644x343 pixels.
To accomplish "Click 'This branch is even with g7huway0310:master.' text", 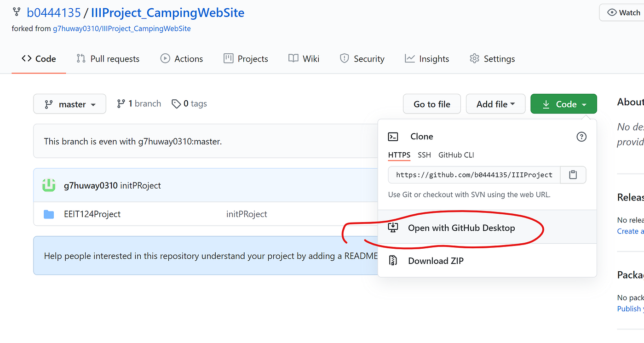I will 133,141.
